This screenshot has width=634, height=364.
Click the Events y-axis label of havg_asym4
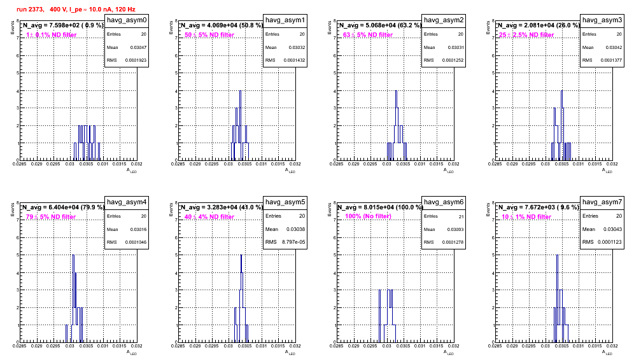coord(13,209)
